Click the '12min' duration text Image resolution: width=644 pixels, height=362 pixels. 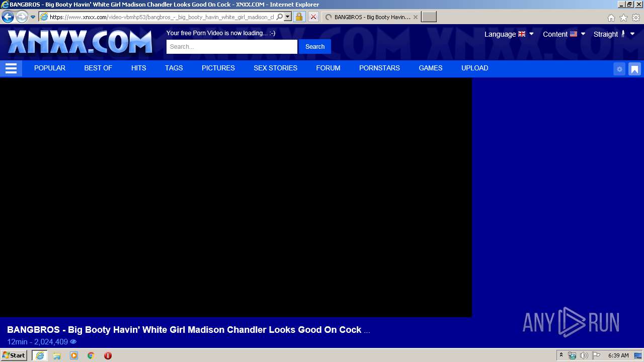tap(17, 342)
